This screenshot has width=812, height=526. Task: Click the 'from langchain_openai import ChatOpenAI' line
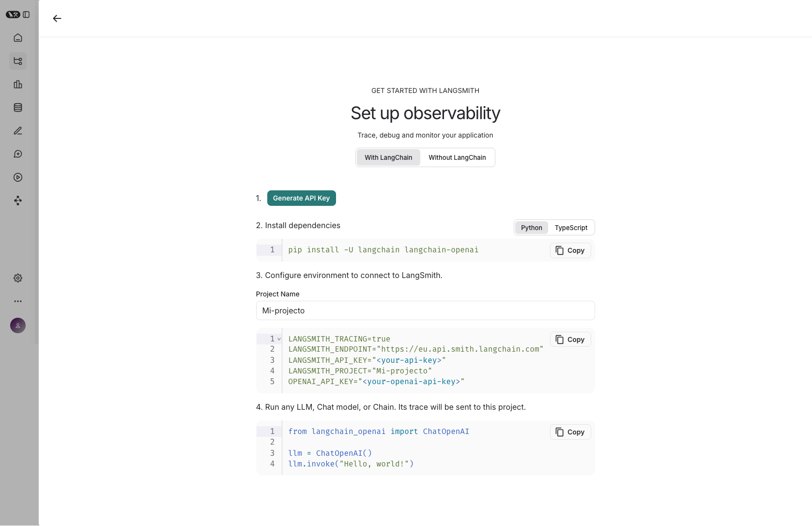click(379, 432)
